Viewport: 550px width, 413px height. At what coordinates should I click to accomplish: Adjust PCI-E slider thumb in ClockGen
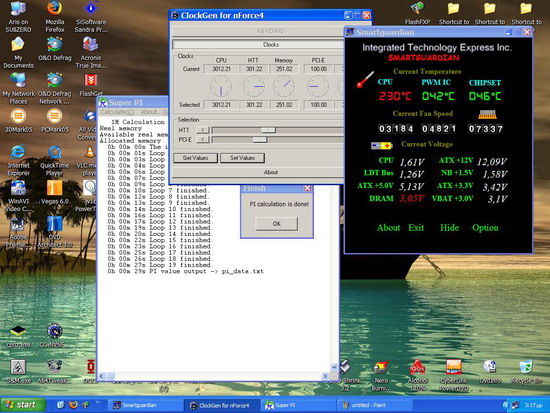click(260, 140)
